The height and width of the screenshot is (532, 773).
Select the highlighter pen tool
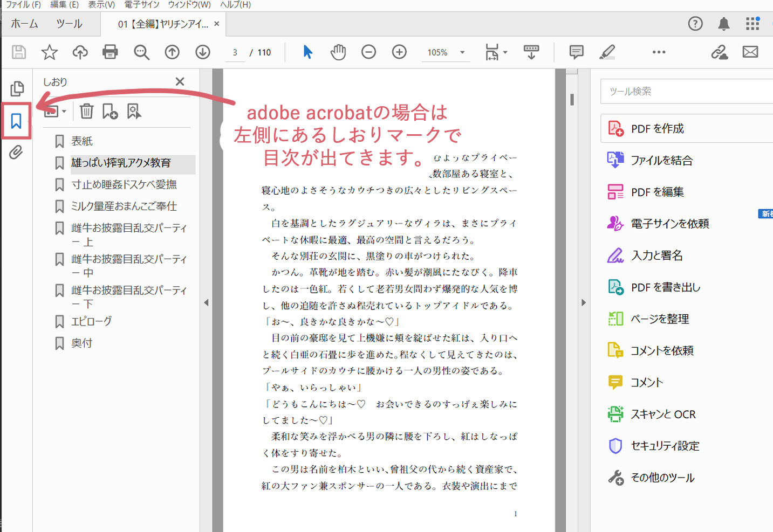[x=607, y=52]
